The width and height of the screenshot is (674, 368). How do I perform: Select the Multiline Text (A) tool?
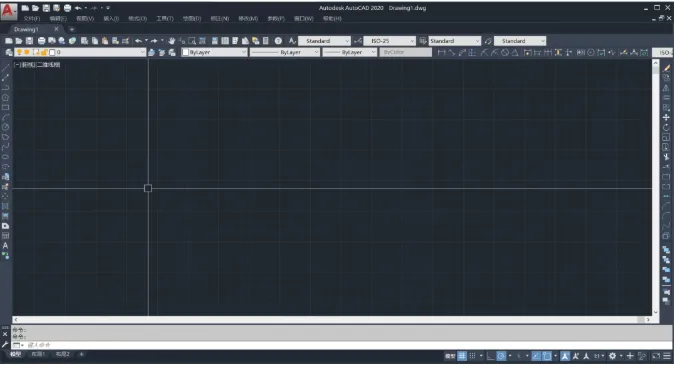click(x=5, y=245)
